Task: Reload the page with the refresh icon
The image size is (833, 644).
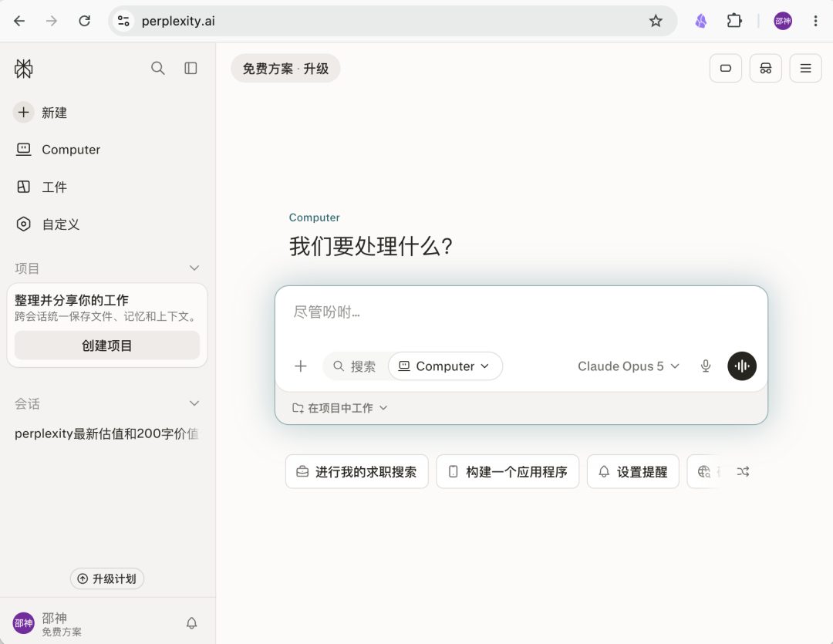Action: [x=85, y=21]
